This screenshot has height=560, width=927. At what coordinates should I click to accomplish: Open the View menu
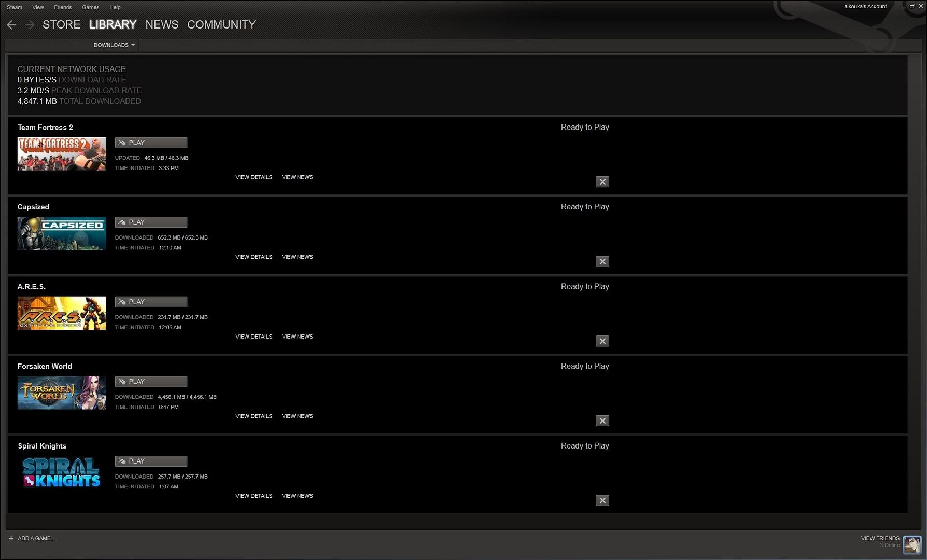coord(38,7)
